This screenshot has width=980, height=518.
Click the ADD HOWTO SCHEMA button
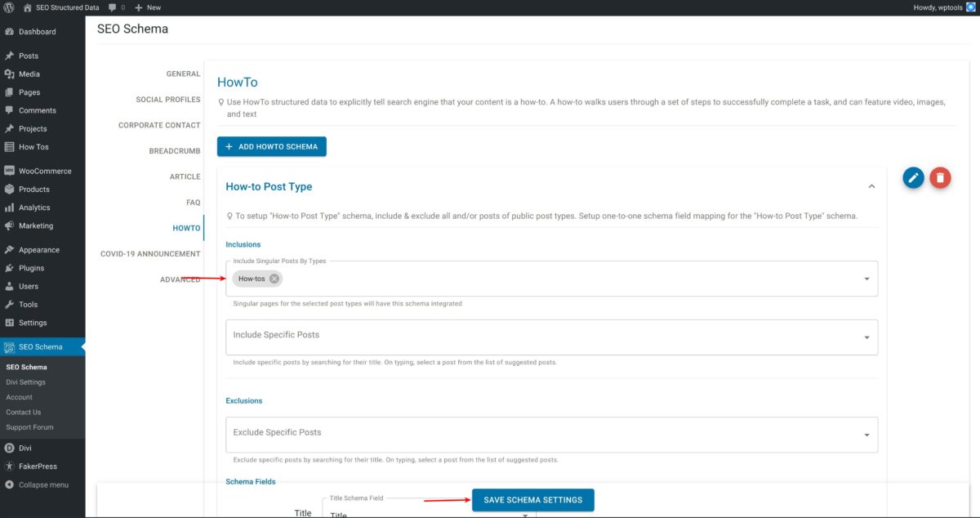272,146
